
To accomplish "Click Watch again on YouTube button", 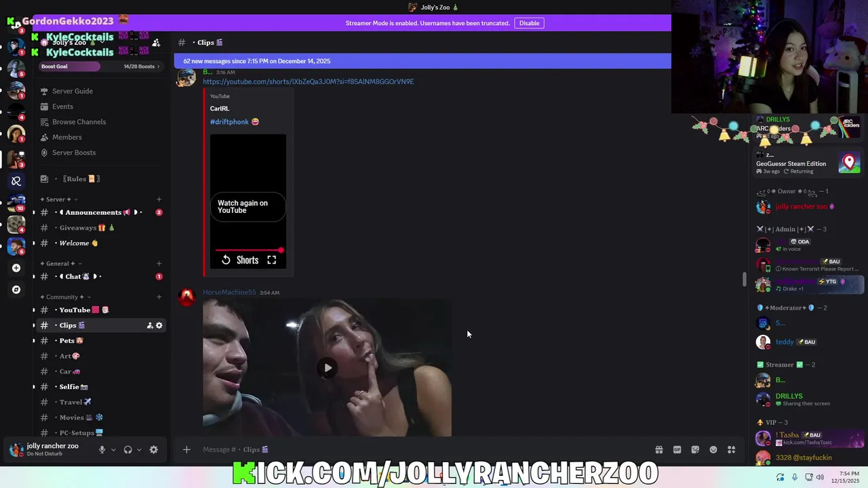I will [248, 207].
